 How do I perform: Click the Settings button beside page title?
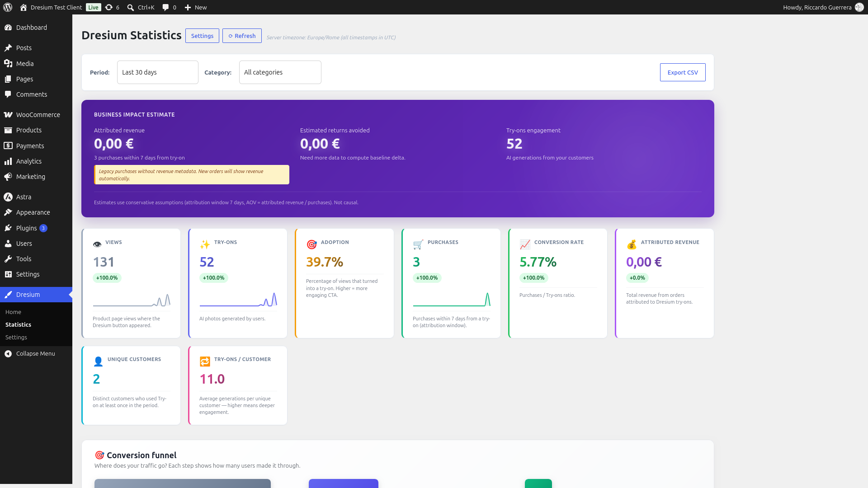202,36
